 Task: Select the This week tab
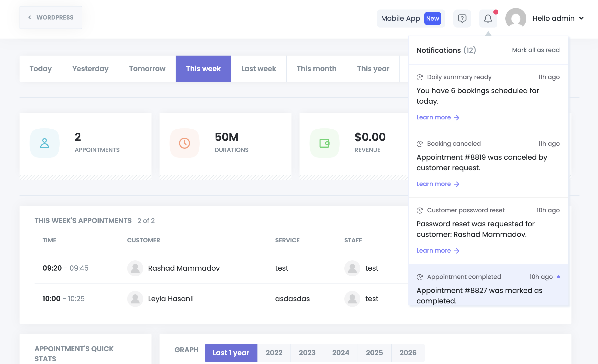(203, 69)
